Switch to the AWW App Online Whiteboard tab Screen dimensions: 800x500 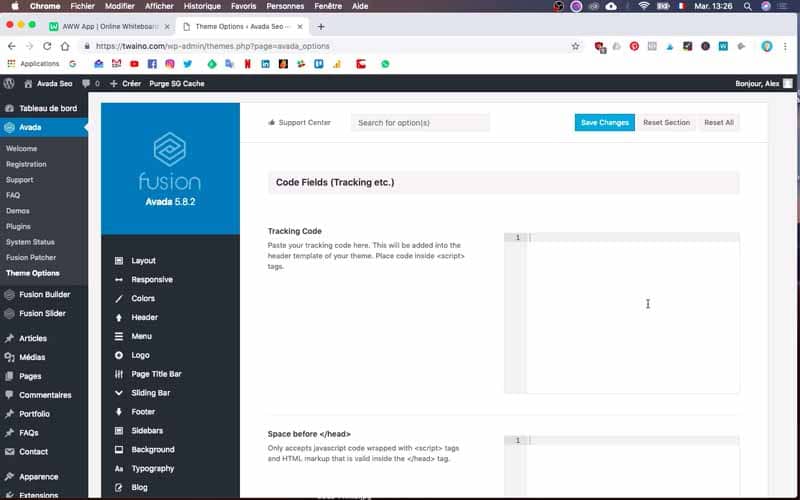tap(109, 27)
